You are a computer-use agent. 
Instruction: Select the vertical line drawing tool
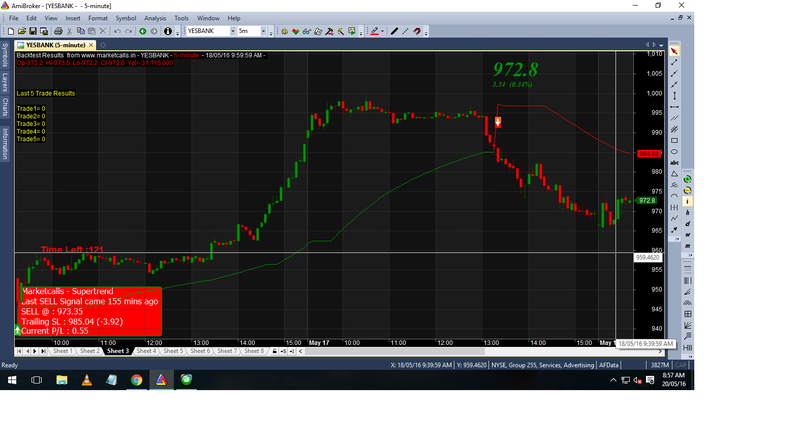674,96
